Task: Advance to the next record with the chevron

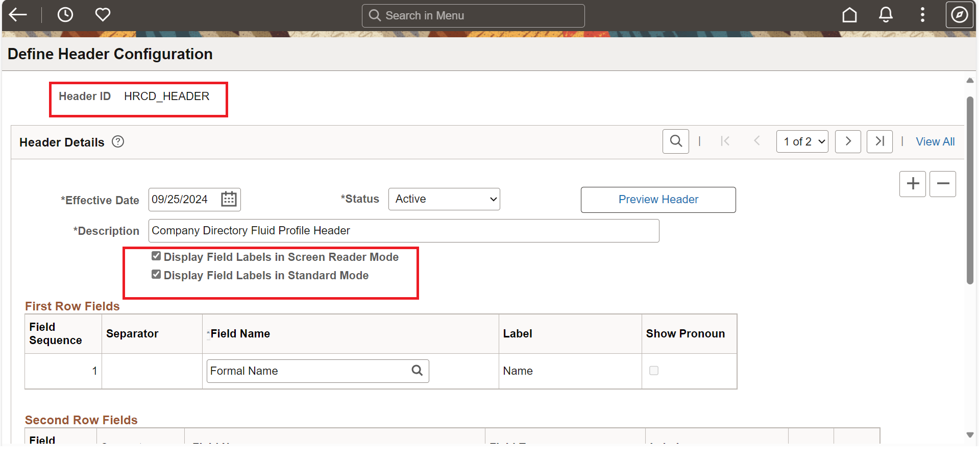Action: (x=848, y=141)
